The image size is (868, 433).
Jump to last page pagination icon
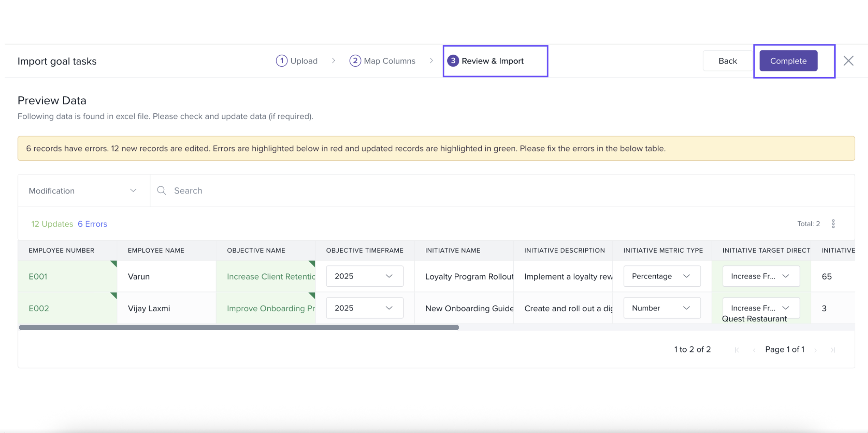click(833, 350)
